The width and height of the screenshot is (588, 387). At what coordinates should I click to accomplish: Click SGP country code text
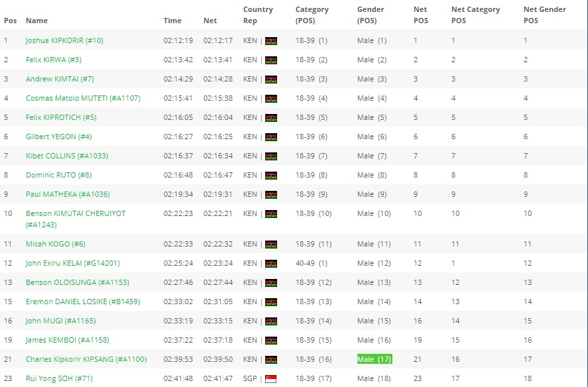pos(250,378)
